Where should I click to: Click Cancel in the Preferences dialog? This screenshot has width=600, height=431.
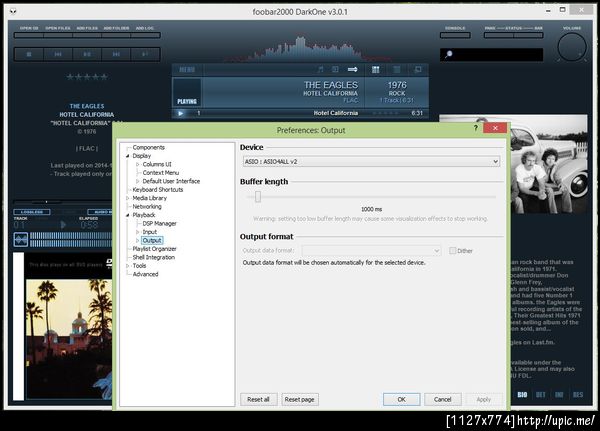click(442, 399)
